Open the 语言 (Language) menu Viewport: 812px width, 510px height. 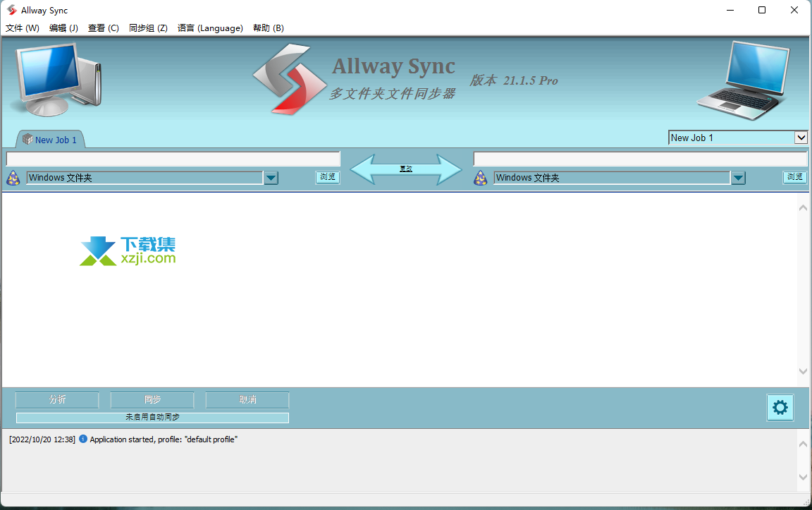pyautogui.click(x=210, y=28)
